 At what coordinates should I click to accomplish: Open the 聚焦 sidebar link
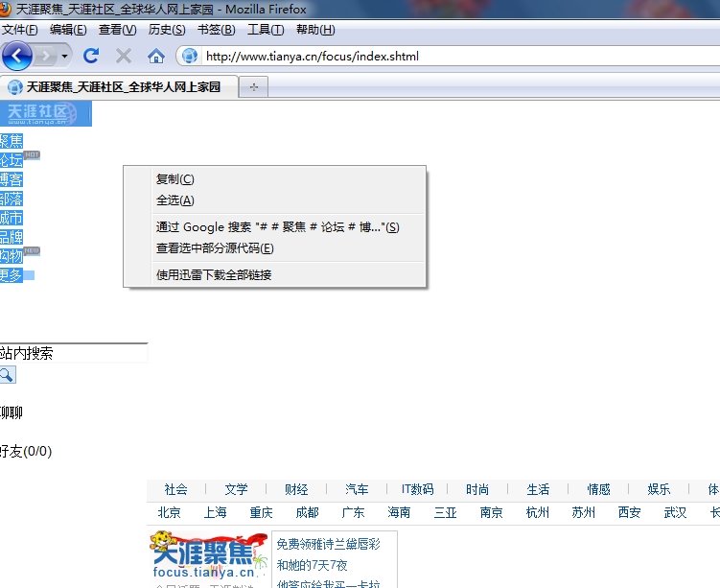click(x=11, y=141)
